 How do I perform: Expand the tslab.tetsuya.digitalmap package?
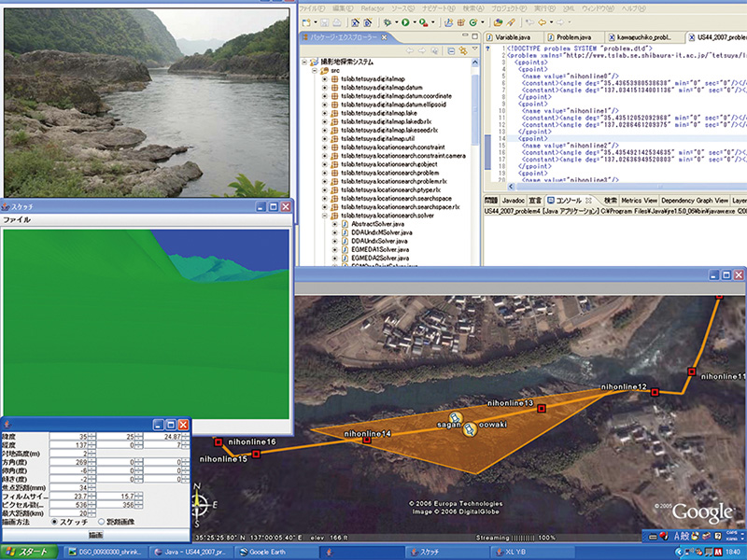[x=324, y=79]
